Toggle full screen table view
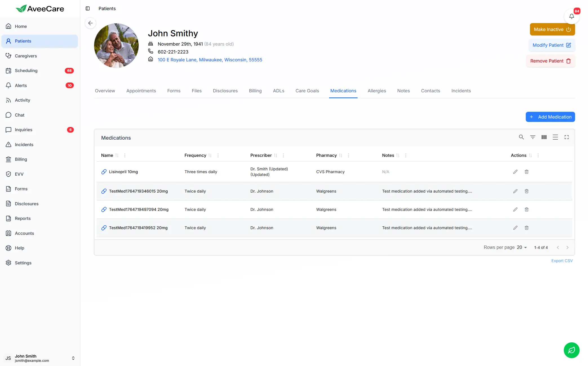 (x=566, y=137)
